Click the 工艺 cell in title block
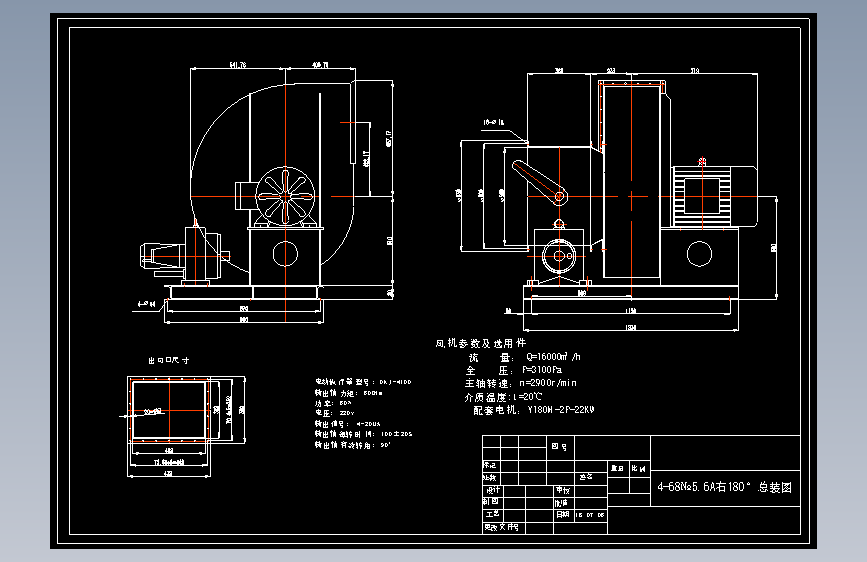This screenshot has height=562, width=867. tap(492, 514)
